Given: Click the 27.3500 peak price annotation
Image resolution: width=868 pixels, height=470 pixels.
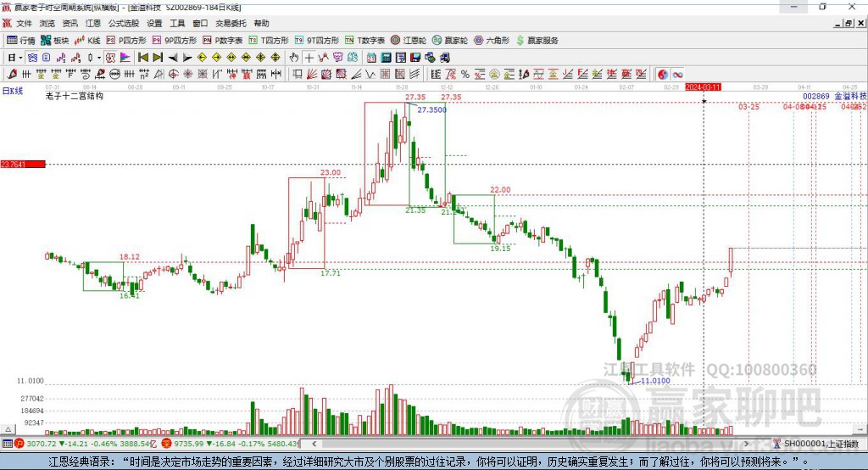Looking at the screenshot, I should point(431,109).
